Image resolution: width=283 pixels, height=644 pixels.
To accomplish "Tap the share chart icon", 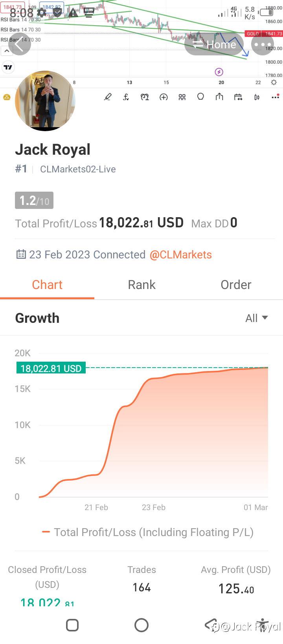I will pyautogui.click(x=219, y=97).
